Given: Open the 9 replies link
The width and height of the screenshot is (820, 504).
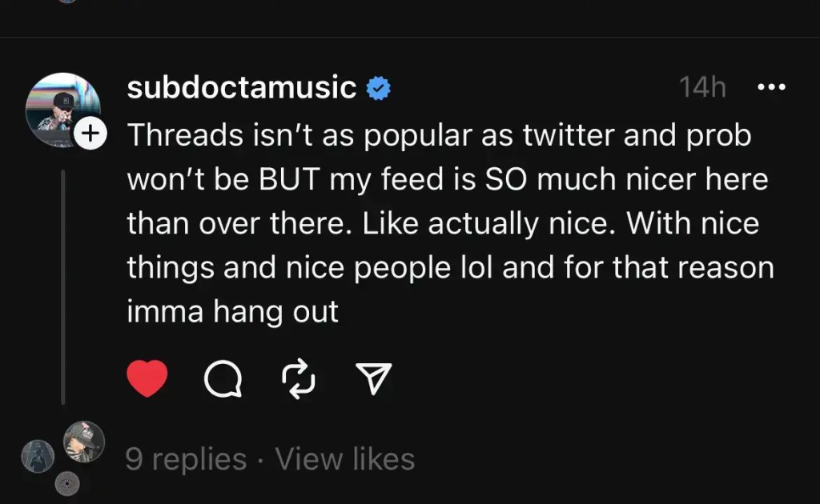Looking at the screenshot, I should tap(186, 459).
